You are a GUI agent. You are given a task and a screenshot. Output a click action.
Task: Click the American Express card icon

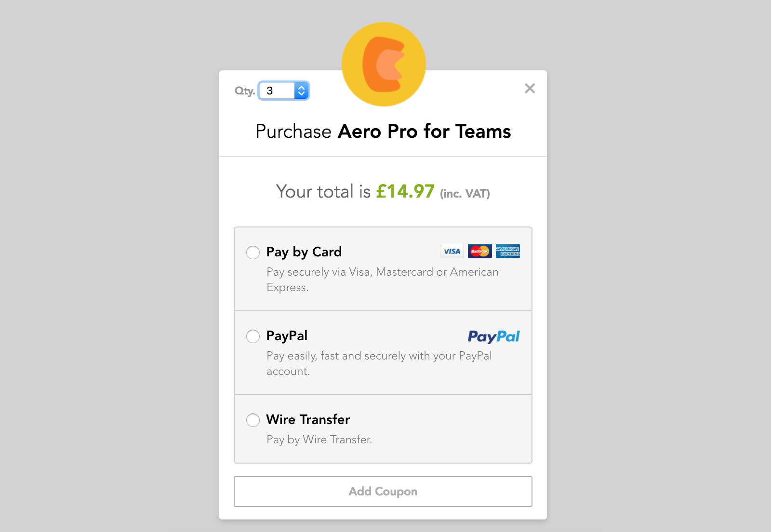pos(508,251)
